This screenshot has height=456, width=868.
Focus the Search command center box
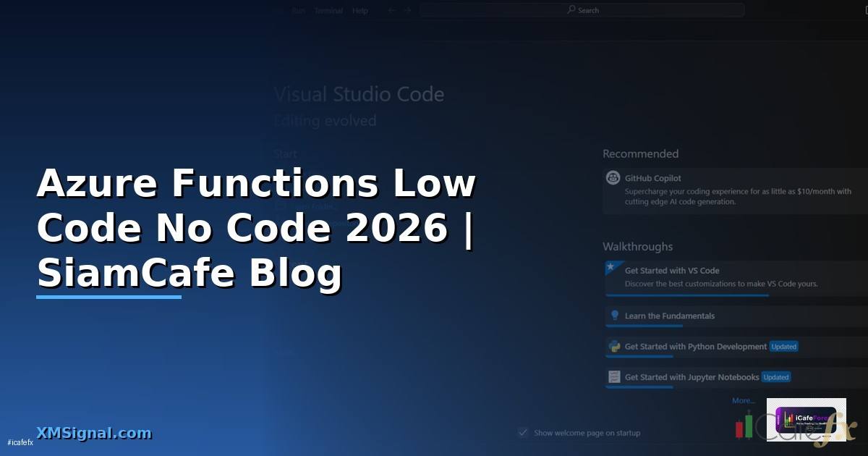pos(582,10)
